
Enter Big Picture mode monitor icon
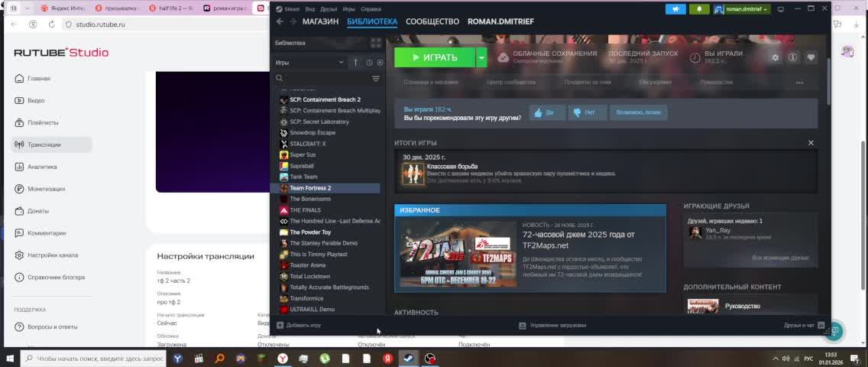click(781, 9)
